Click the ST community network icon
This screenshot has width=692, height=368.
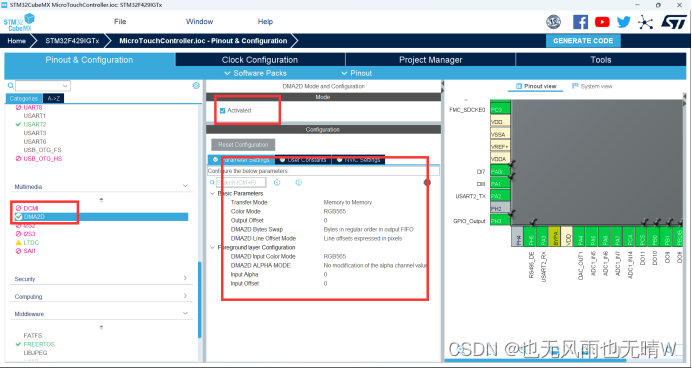(x=645, y=22)
